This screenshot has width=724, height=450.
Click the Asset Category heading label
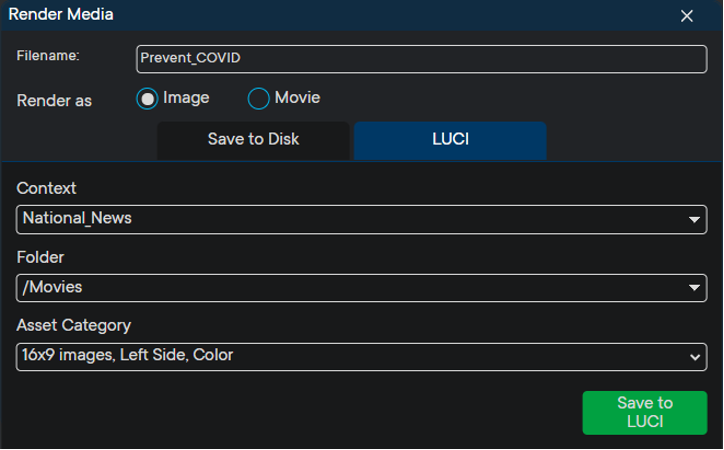73,325
